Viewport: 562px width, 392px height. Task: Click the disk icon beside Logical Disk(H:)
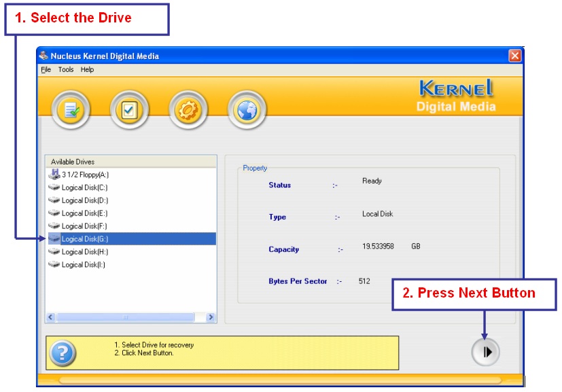click(54, 251)
